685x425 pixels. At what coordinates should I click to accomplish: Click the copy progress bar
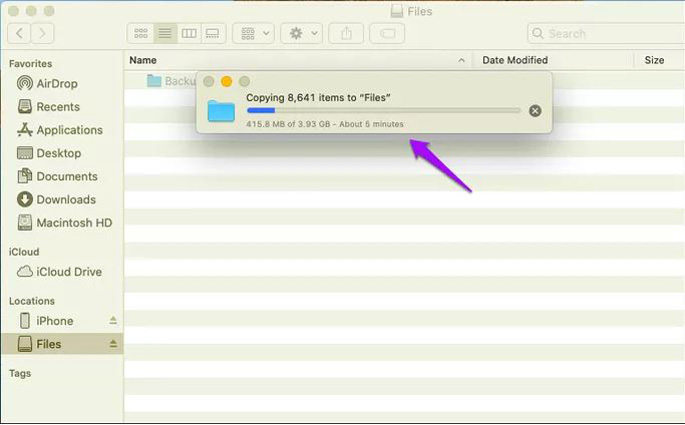click(383, 110)
